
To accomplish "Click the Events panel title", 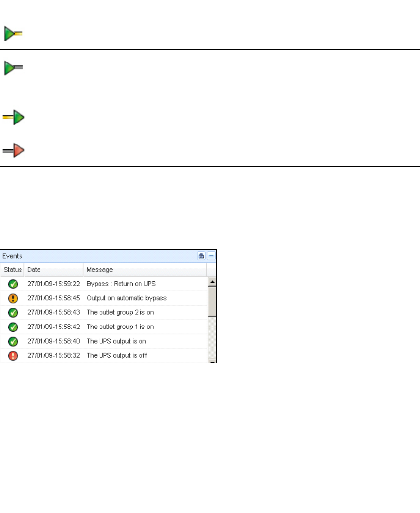I will [12, 256].
